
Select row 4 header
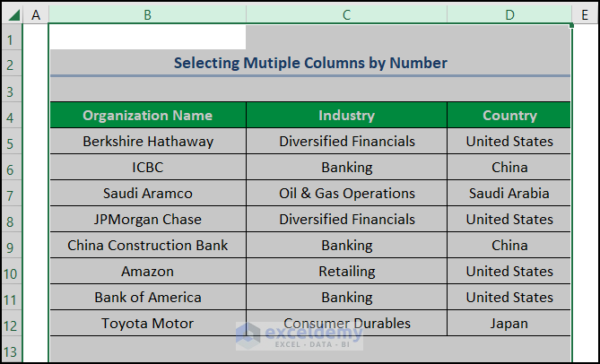click(11, 116)
